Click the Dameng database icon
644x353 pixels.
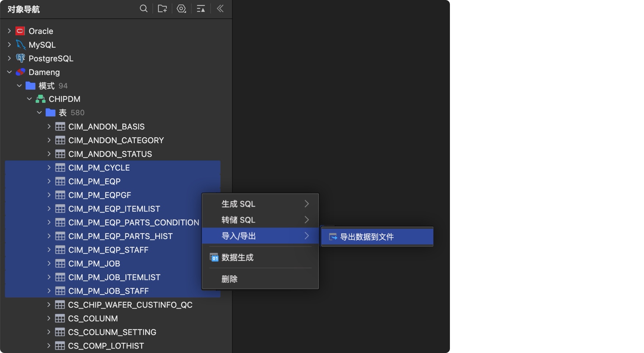(x=21, y=72)
